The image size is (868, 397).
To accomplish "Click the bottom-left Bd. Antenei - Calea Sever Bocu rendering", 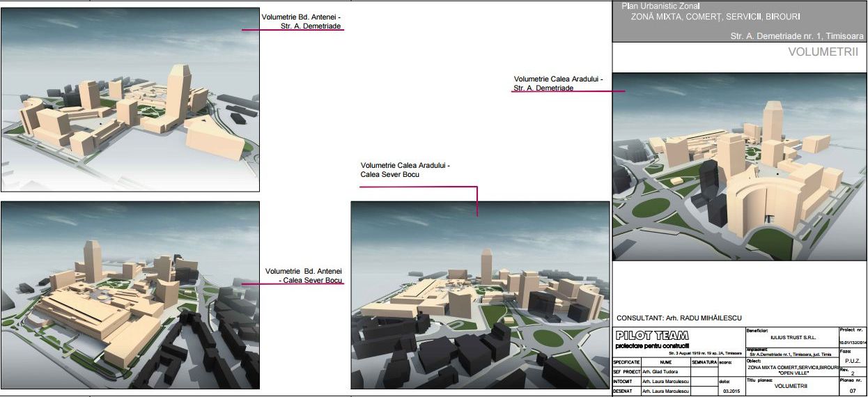I will click(130, 295).
